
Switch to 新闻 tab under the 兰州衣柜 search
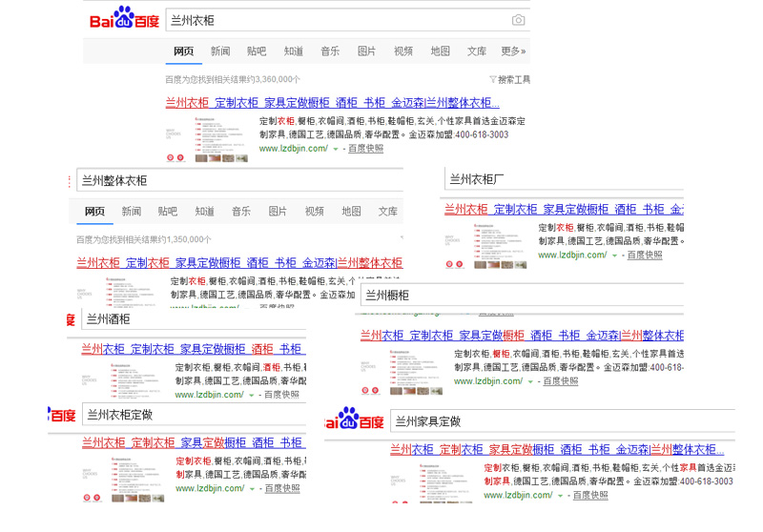click(x=220, y=51)
